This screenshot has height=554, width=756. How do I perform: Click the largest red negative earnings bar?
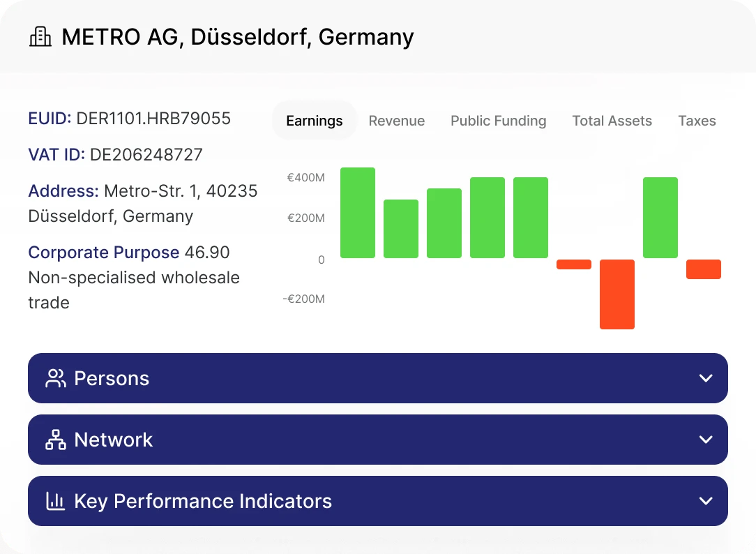click(617, 294)
